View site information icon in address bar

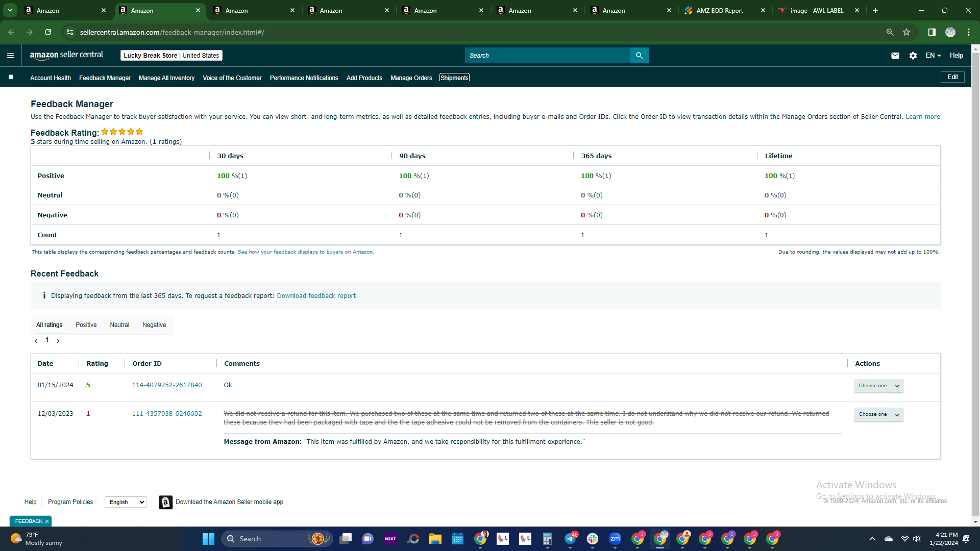pyautogui.click(x=70, y=32)
